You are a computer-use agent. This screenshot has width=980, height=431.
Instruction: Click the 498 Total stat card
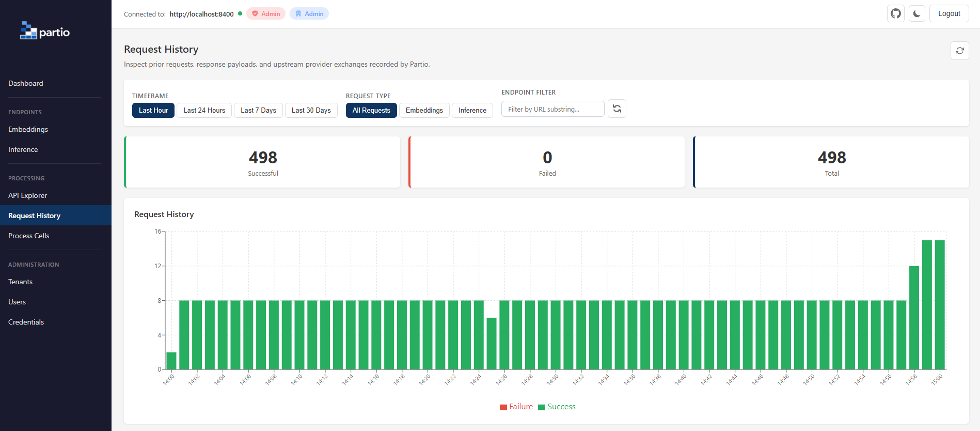click(x=831, y=162)
